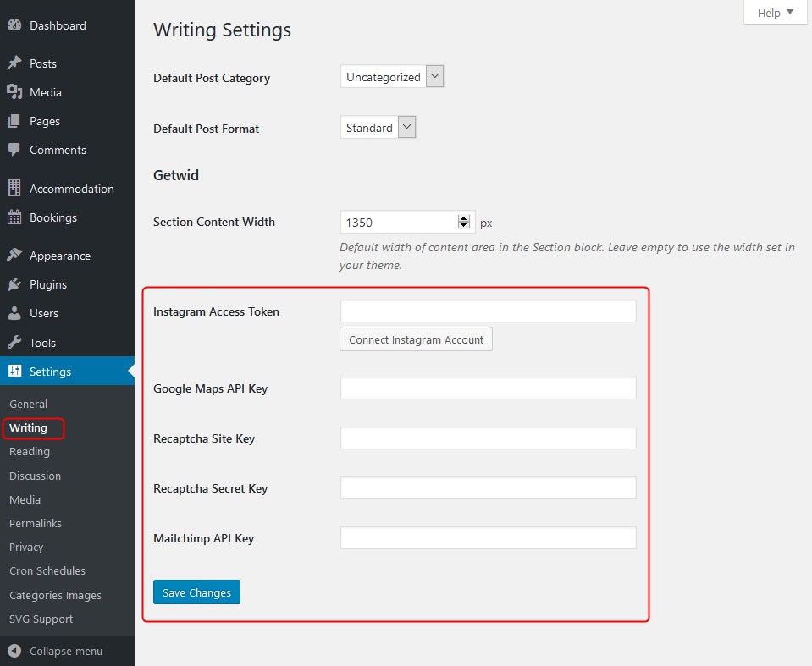
Task: Click the Accommodation building icon
Action: coord(14,189)
